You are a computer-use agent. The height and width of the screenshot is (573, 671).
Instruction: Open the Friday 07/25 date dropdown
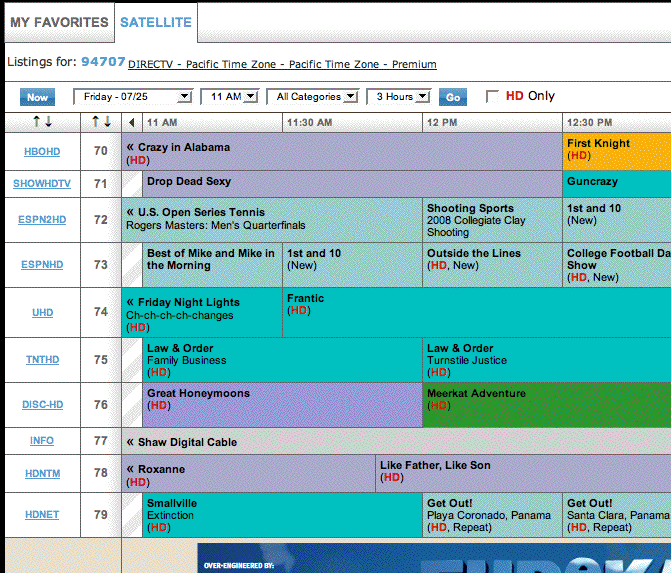[132, 97]
